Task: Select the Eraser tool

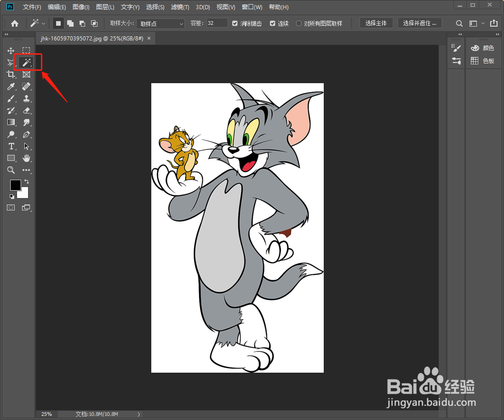Action: tap(26, 110)
